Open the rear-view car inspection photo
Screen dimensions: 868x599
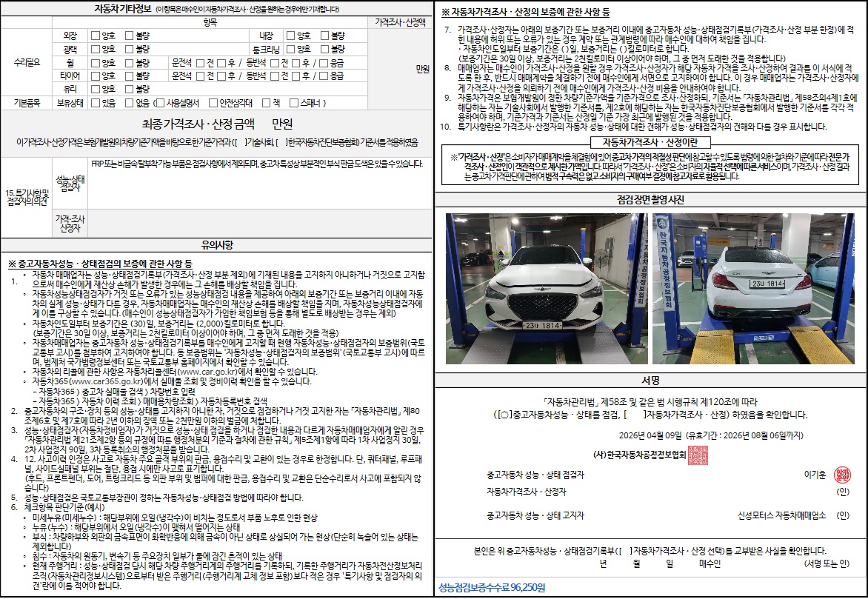pyautogui.click(x=753, y=289)
